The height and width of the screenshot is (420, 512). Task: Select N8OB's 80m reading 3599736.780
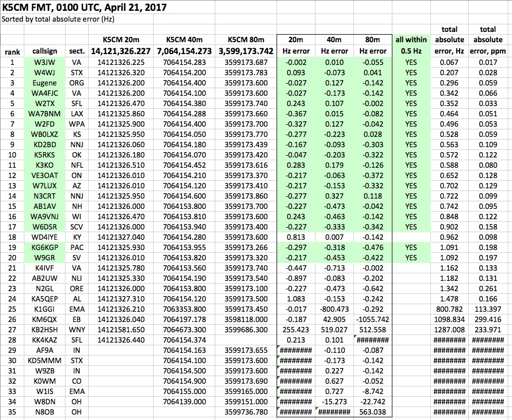click(246, 412)
